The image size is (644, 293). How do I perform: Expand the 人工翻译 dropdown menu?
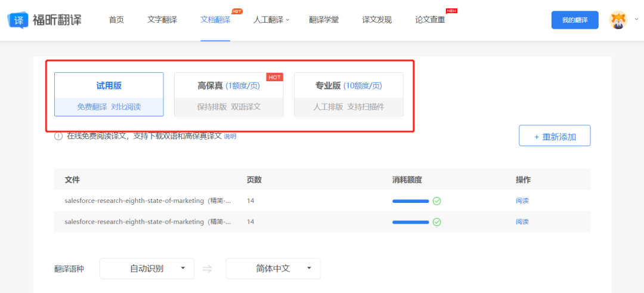[x=271, y=20]
